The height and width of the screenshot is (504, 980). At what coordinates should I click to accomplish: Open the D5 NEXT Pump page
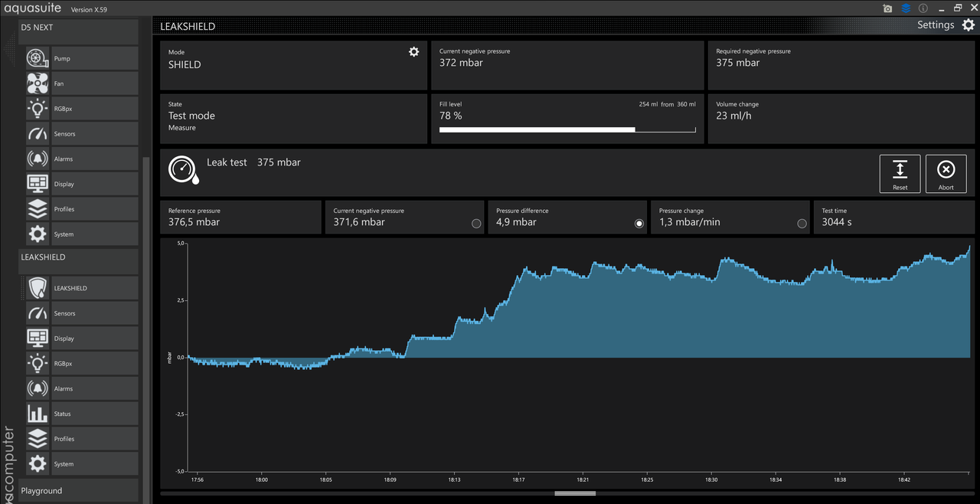(x=82, y=58)
